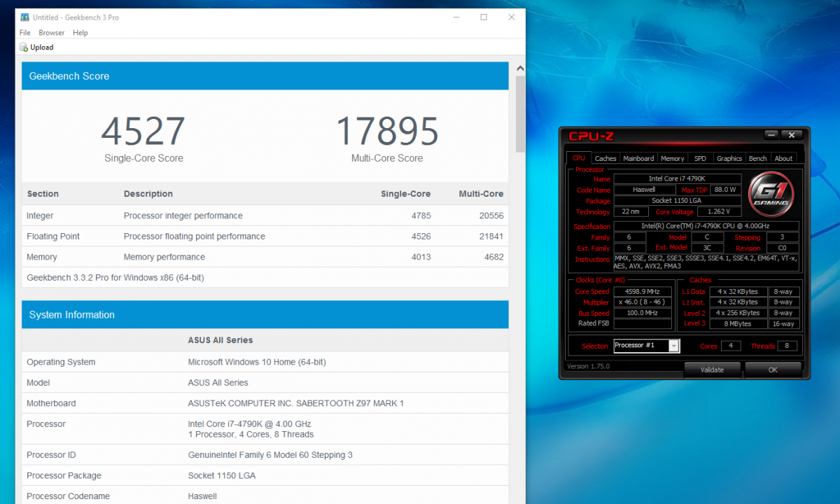Click Memory single-core value 4013
This screenshot has width=840, height=504.
point(421,257)
